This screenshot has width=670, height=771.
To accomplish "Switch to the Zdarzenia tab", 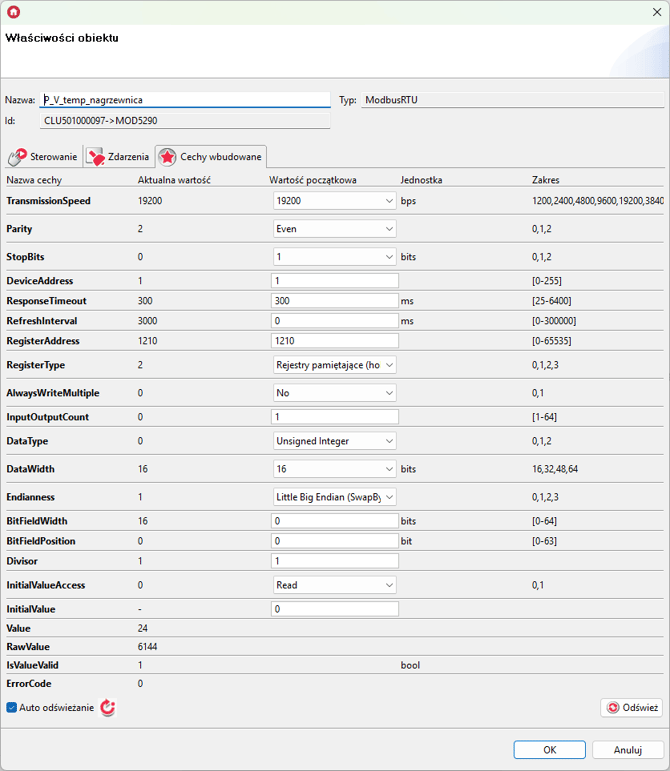I will click(118, 157).
